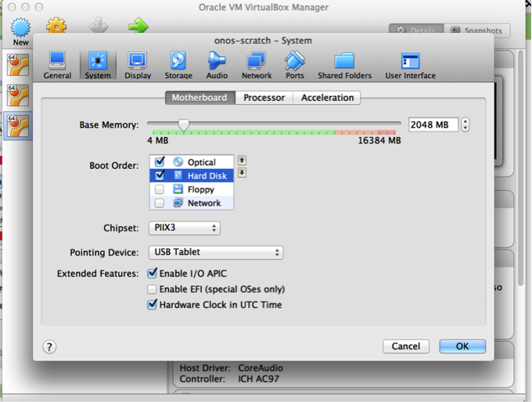Image resolution: width=532 pixels, height=402 pixels.
Task: Click the OK button
Action: [462, 346]
